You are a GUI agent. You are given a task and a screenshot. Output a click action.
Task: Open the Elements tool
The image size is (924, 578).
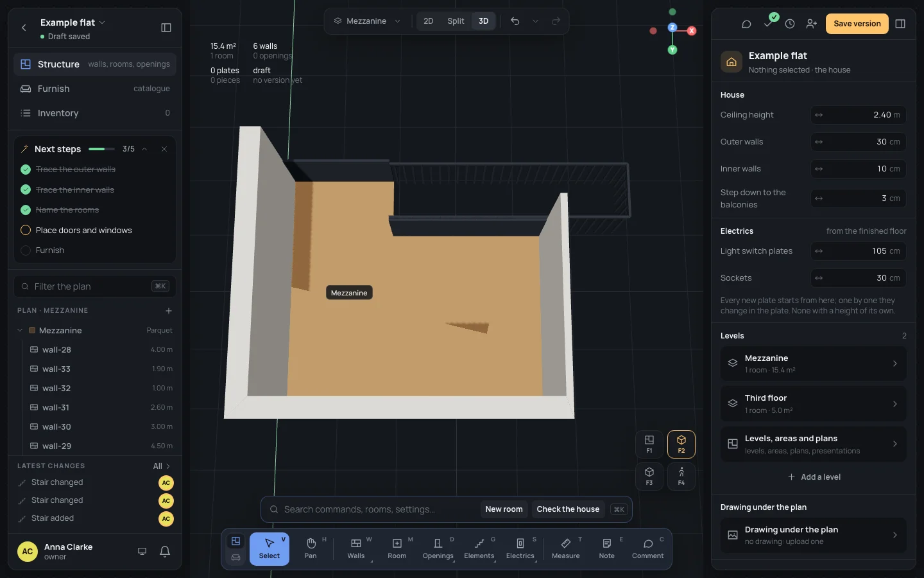point(479,549)
